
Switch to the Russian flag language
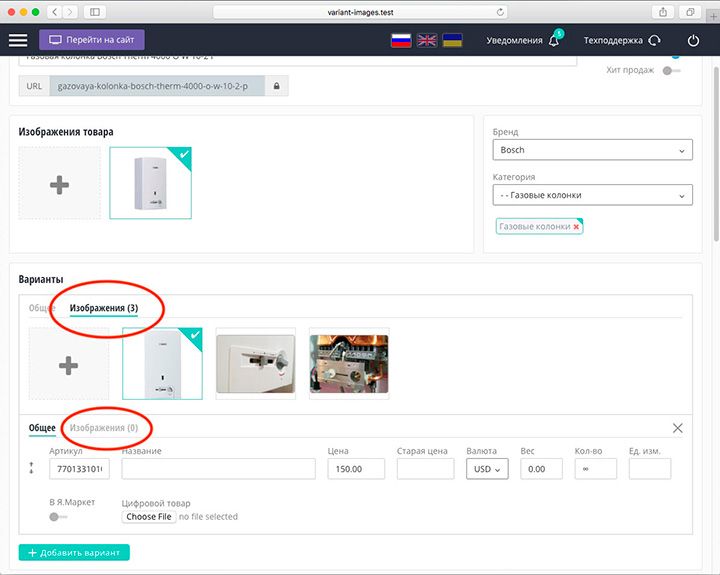pyautogui.click(x=400, y=40)
